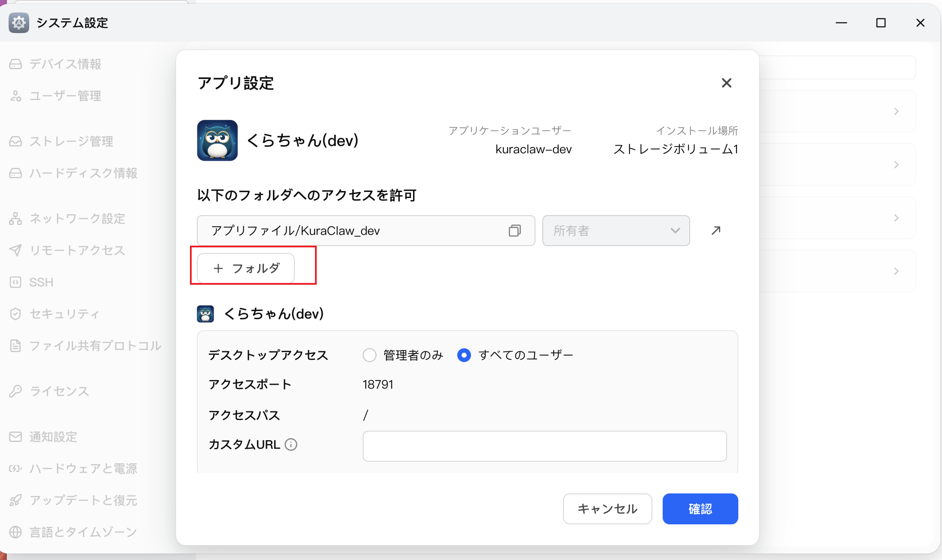Select ハードディスク情報 in the sidebar
Image resolution: width=942 pixels, height=560 pixels.
coord(73,173)
